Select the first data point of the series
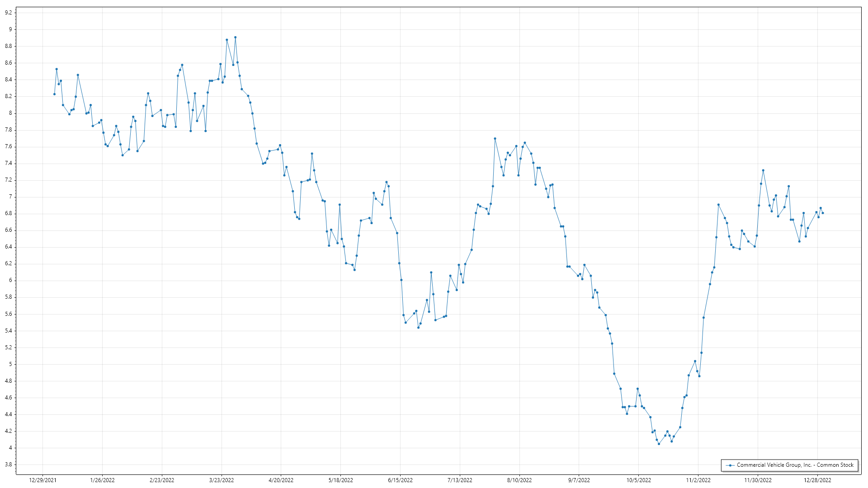Screen dimensions: 868x488 tap(54, 94)
